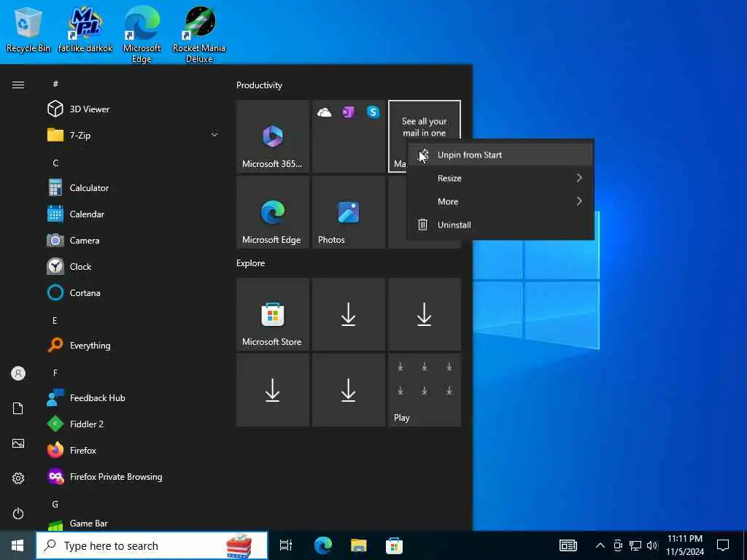Click the Power button in Start sidebar
This screenshot has width=747, height=560.
click(18, 513)
